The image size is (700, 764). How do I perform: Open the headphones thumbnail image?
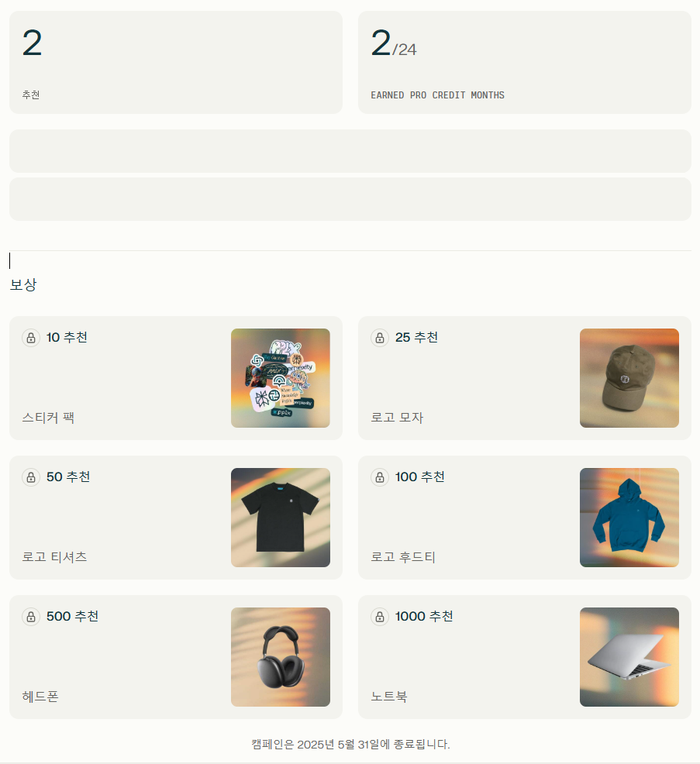pos(281,657)
